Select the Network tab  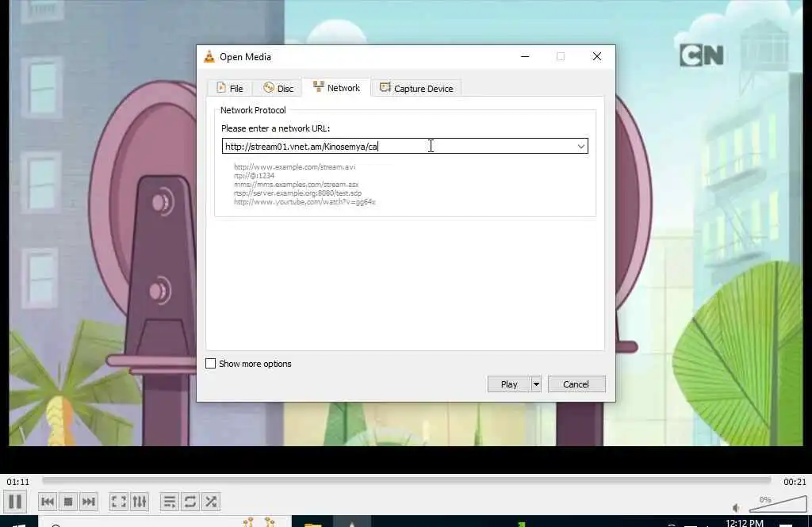[336, 87]
